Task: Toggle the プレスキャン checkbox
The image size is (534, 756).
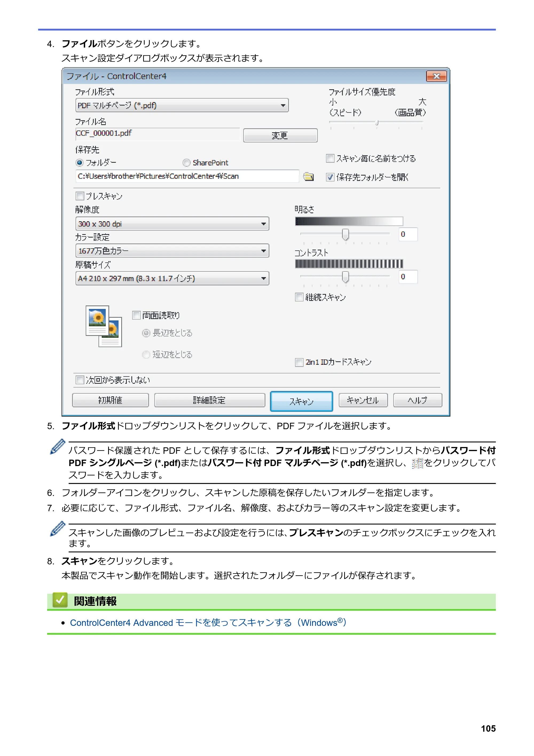Action: point(80,196)
